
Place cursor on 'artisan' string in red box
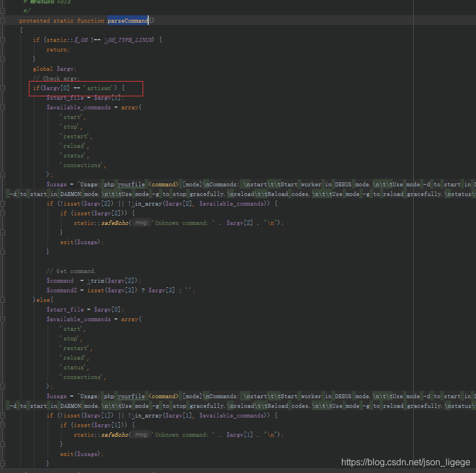pos(99,88)
